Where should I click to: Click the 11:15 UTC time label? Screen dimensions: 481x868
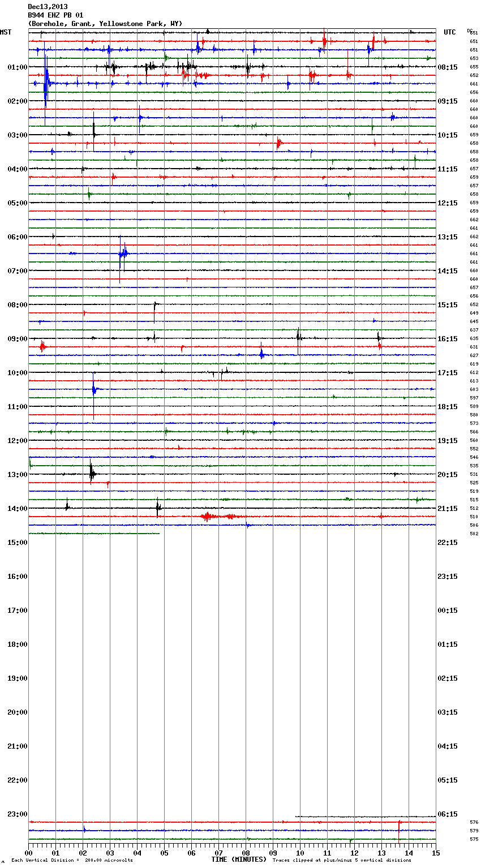pyautogui.click(x=448, y=169)
